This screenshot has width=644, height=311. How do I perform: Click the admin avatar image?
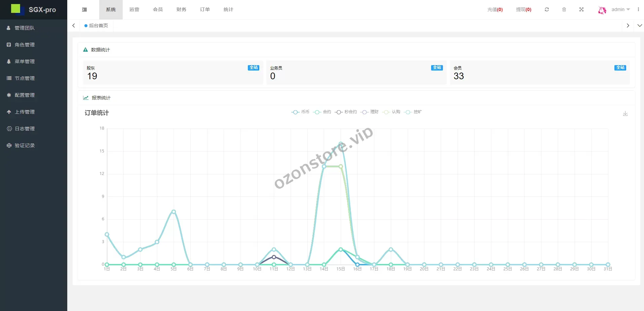point(602,10)
